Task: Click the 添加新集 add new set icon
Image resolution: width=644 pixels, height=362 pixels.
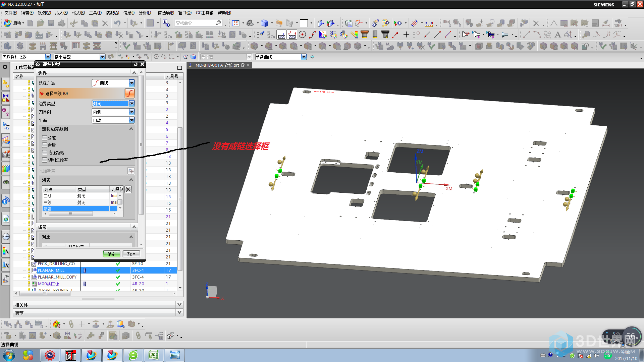Action: tap(131, 171)
